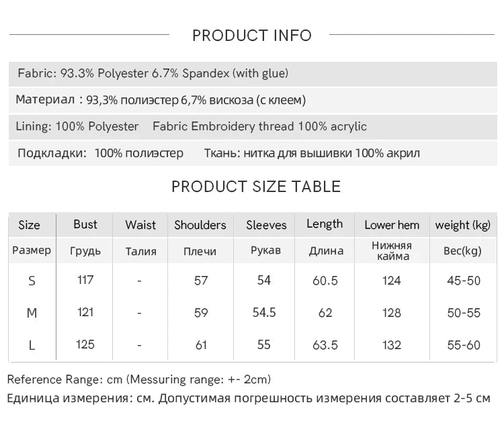Click the PRODUCT INFO heading
This screenshot has width=504, height=423.
point(252,36)
